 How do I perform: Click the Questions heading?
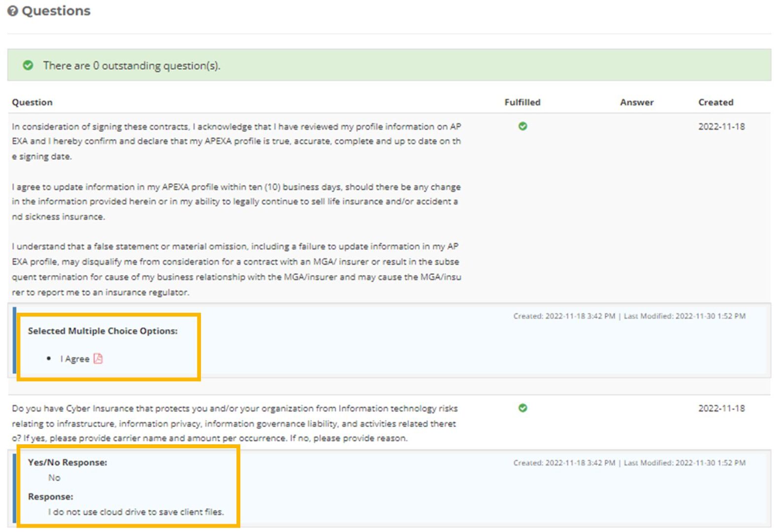point(56,11)
